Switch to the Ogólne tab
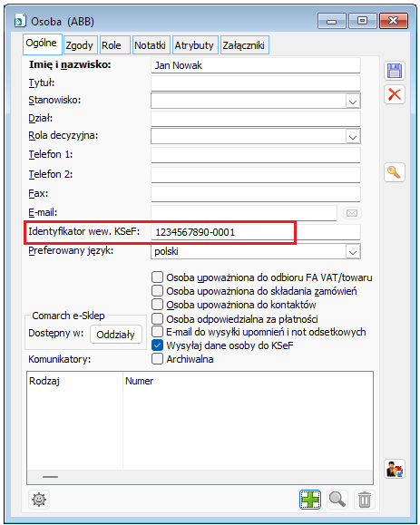This screenshot has width=420, height=525. [42, 44]
